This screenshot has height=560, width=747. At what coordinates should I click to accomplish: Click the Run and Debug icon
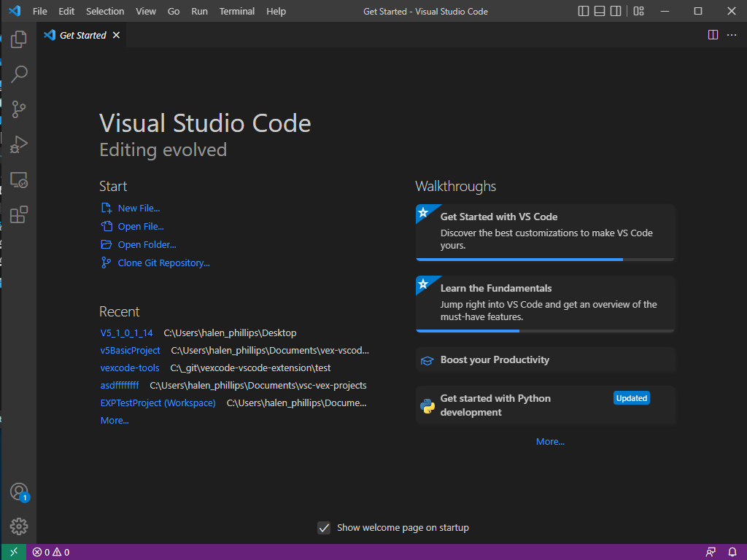18,144
